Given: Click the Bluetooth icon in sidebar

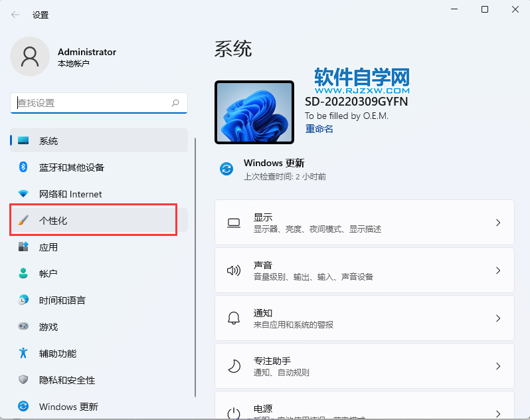Looking at the screenshot, I should pyautogui.click(x=23, y=167).
